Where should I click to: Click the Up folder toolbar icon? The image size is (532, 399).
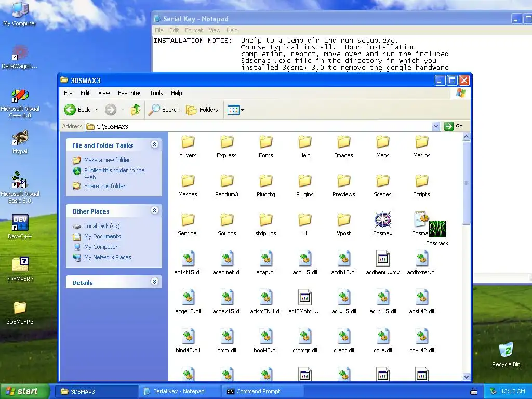point(136,110)
